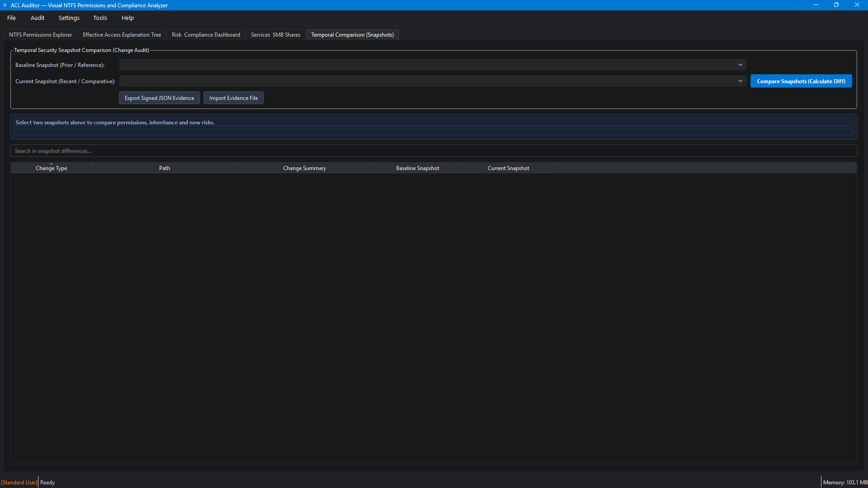Click the snapshot comparison progress bar
868x488 pixels.
coord(433,132)
